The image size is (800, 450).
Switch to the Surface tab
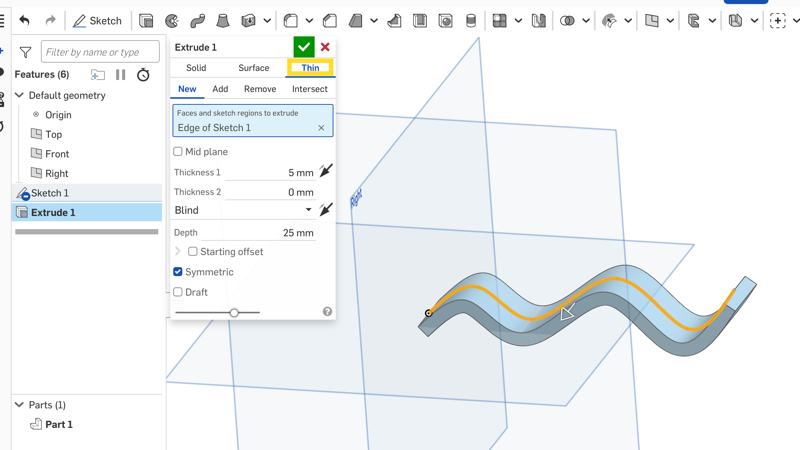point(254,68)
